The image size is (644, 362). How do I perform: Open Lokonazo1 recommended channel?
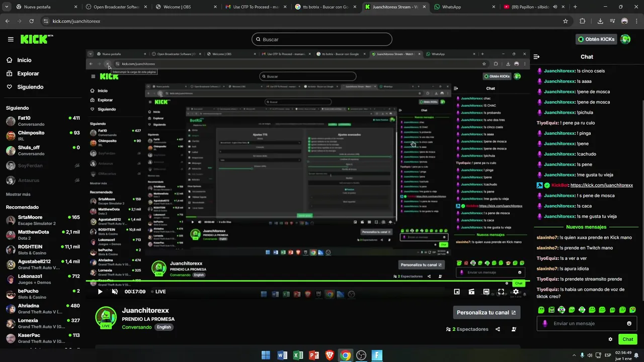(x=43, y=279)
